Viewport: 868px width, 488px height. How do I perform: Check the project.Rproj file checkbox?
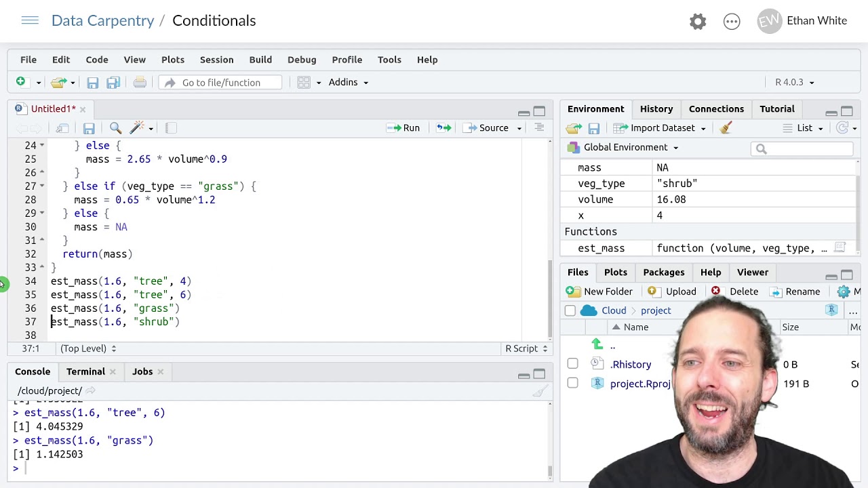tap(572, 383)
